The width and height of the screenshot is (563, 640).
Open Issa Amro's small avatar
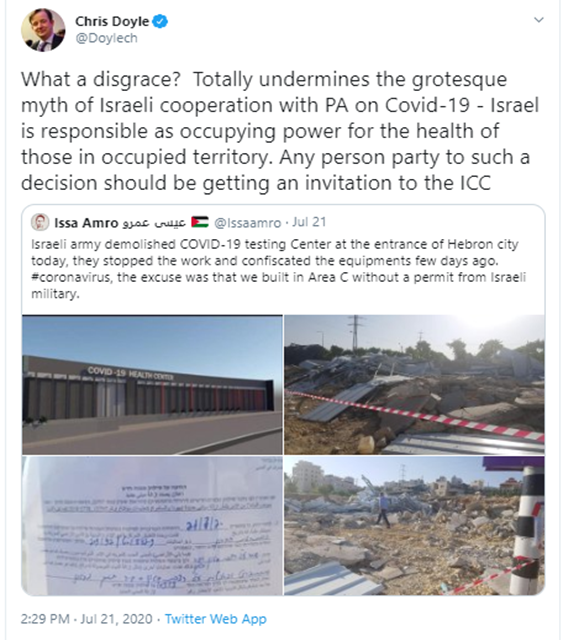click(x=40, y=222)
